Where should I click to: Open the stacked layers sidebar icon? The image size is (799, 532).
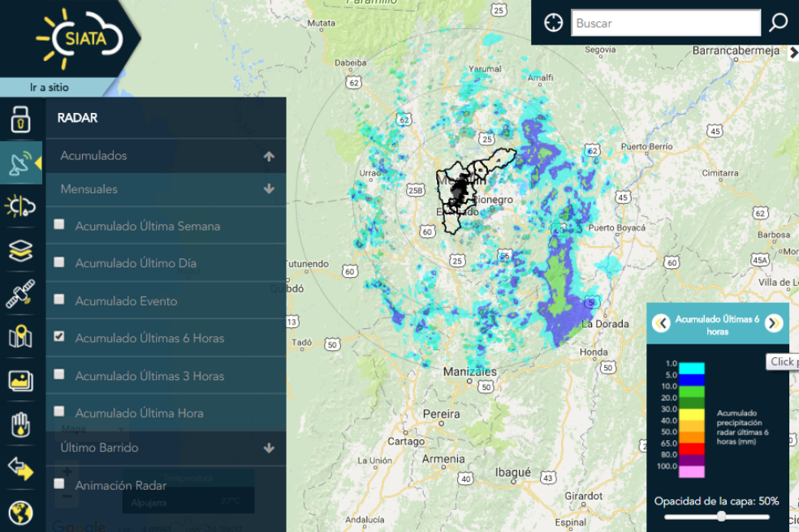point(20,250)
